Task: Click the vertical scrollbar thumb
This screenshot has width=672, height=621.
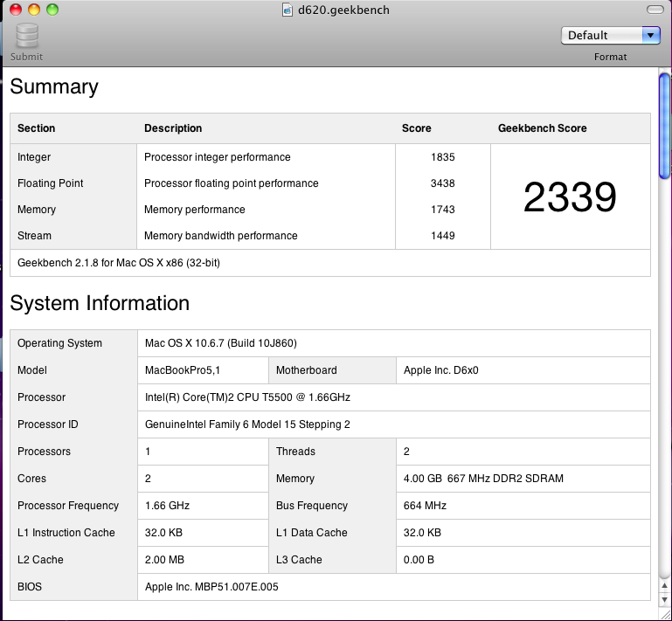Action: point(665,126)
